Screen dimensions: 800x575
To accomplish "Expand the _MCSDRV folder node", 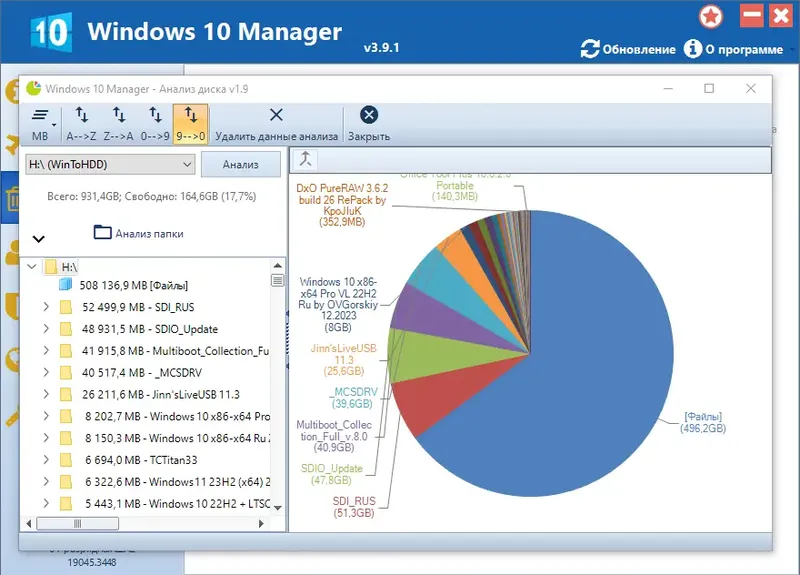I will pyautogui.click(x=46, y=372).
